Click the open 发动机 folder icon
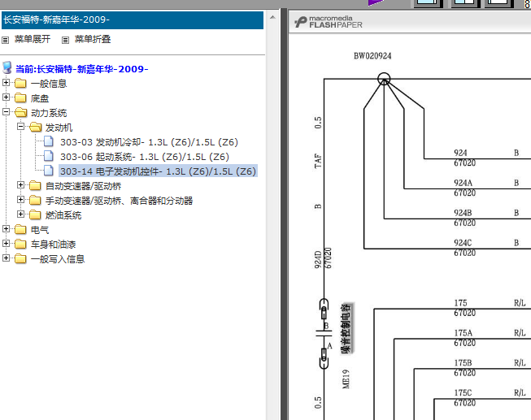 35,127
